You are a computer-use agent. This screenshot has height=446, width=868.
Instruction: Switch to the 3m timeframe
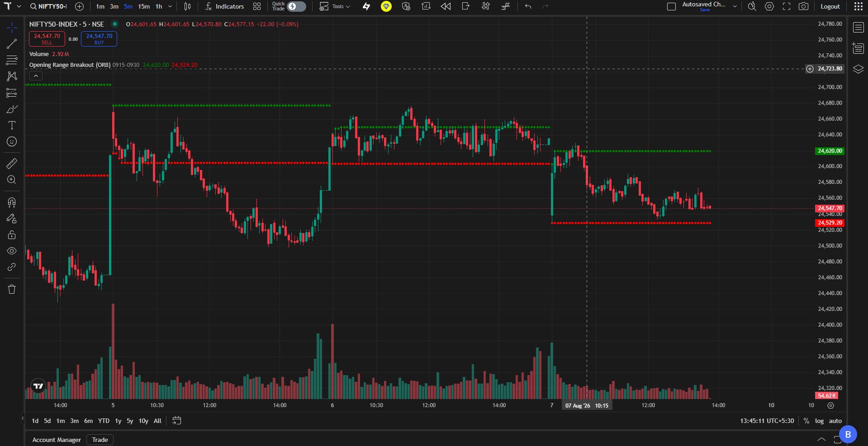pos(114,6)
